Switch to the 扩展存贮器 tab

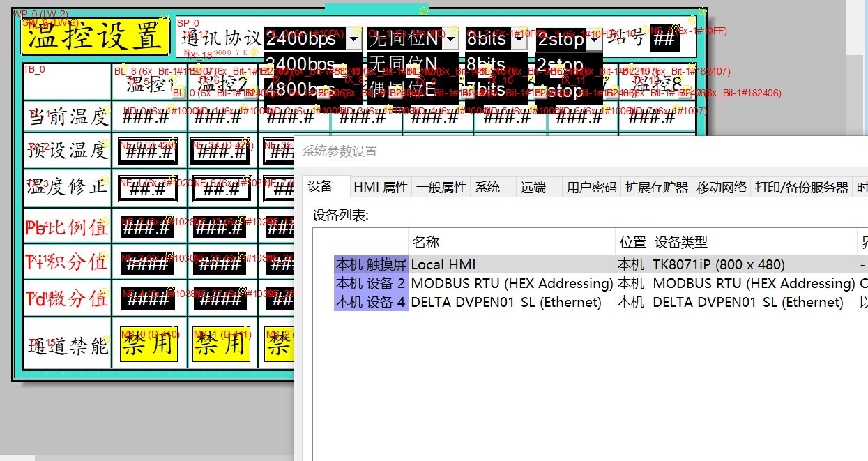657,187
